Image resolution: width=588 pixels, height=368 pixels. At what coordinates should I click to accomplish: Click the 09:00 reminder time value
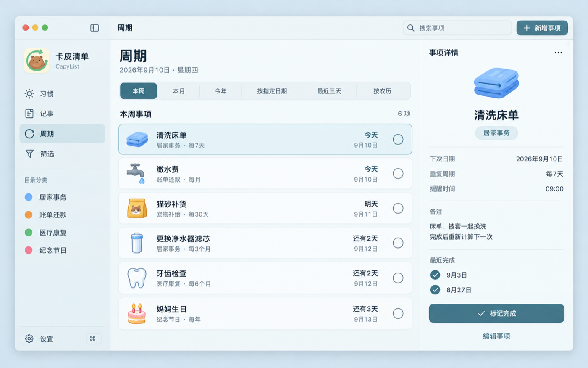[554, 189]
